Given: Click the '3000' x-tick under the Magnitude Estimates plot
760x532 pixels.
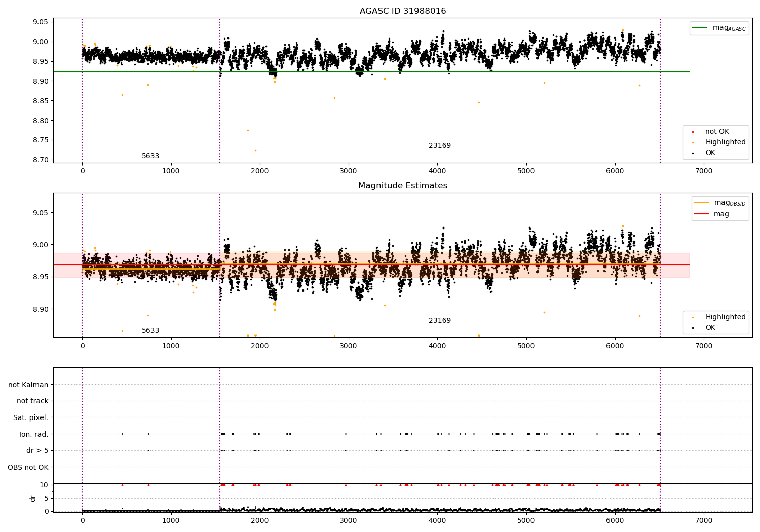Looking at the screenshot, I should point(349,346).
